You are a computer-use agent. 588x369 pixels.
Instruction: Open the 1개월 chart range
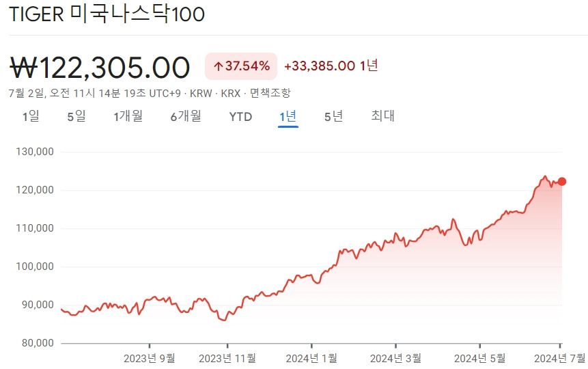coord(128,116)
